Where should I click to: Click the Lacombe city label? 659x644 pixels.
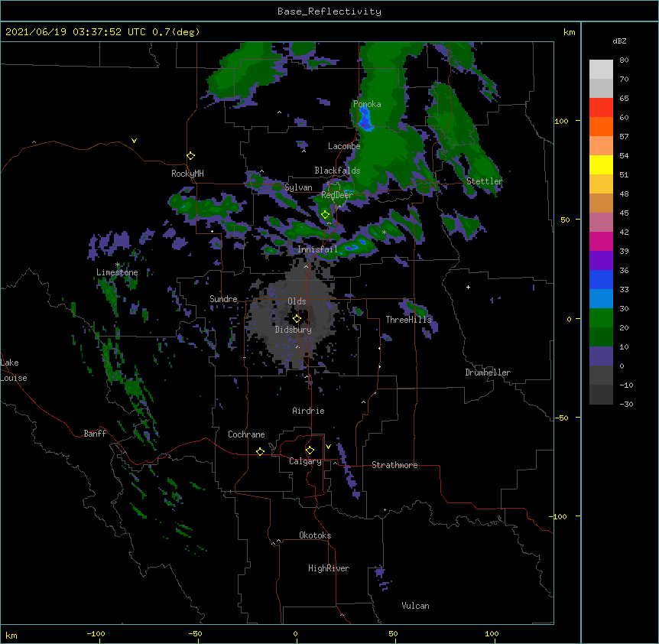(x=344, y=146)
